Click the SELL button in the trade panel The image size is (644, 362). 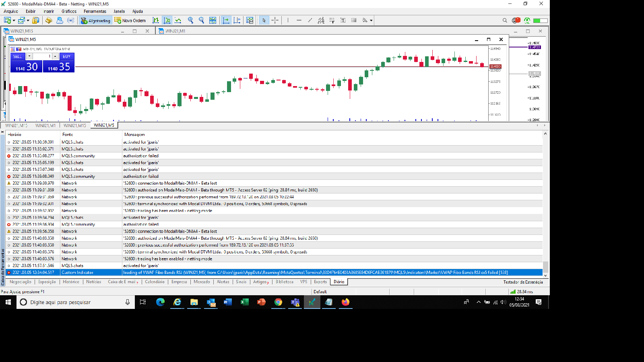pyautogui.click(x=18, y=56)
